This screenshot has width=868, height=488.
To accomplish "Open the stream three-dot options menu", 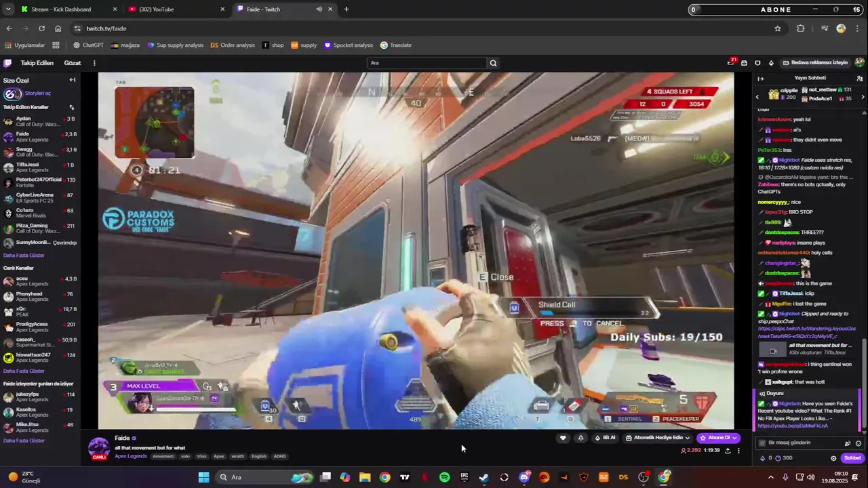I will 738,450.
